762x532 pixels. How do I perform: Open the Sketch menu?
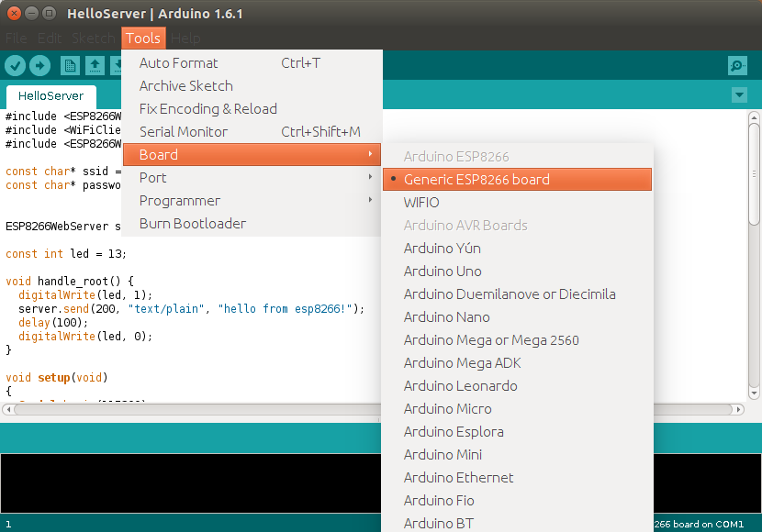94,38
